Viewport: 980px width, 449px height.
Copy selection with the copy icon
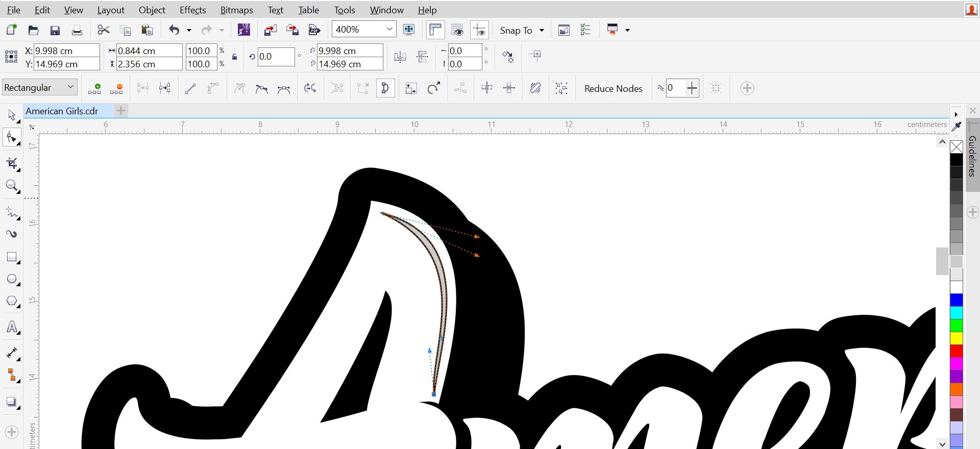(x=125, y=30)
